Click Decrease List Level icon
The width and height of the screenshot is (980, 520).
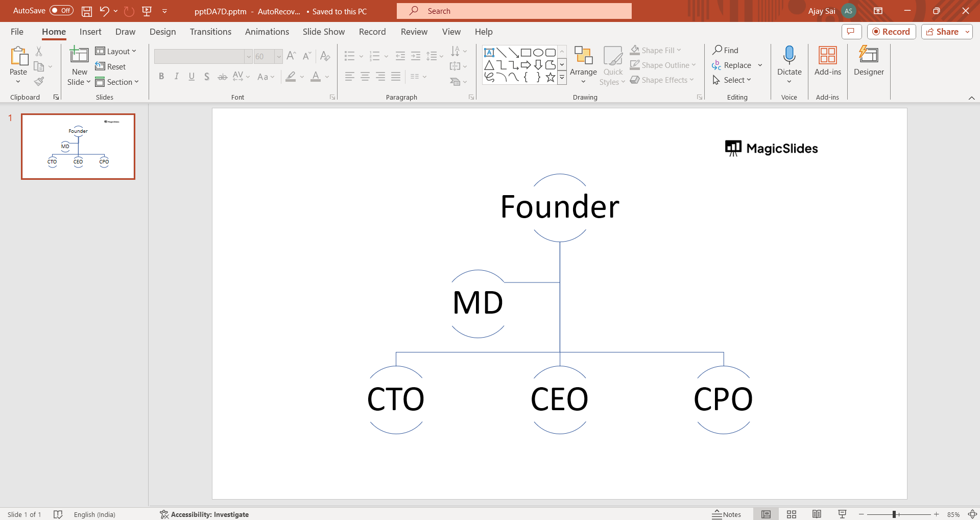(x=400, y=56)
